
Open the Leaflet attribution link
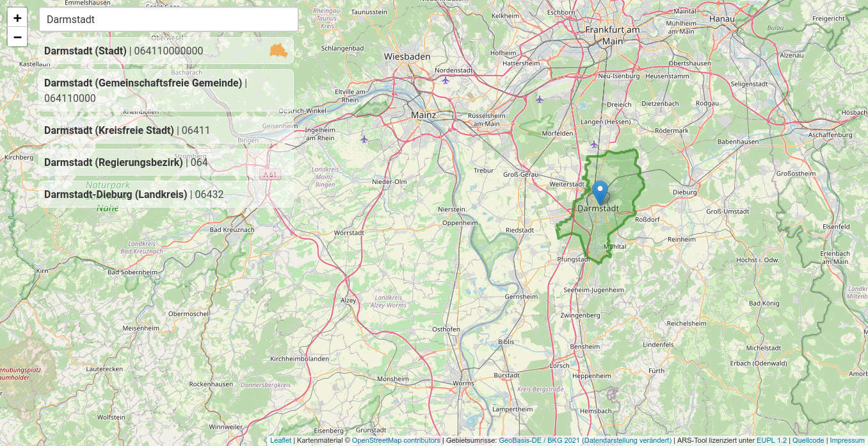pos(280,440)
